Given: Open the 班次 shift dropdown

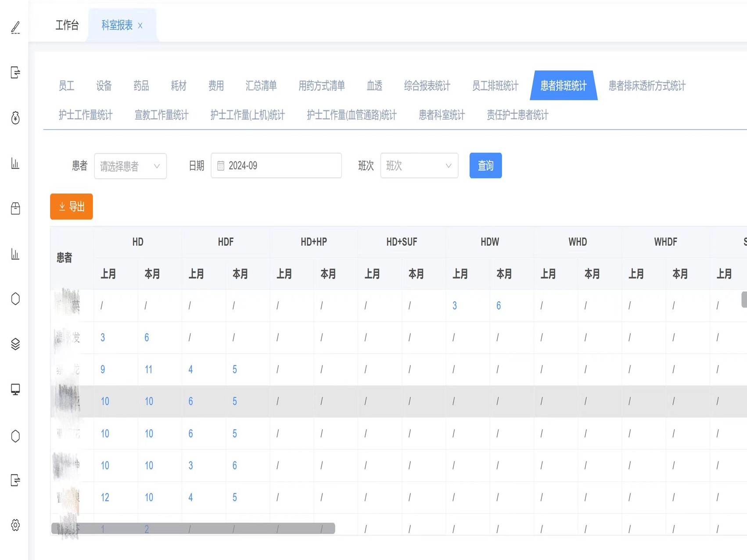Looking at the screenshot, I should click(419, 166).
